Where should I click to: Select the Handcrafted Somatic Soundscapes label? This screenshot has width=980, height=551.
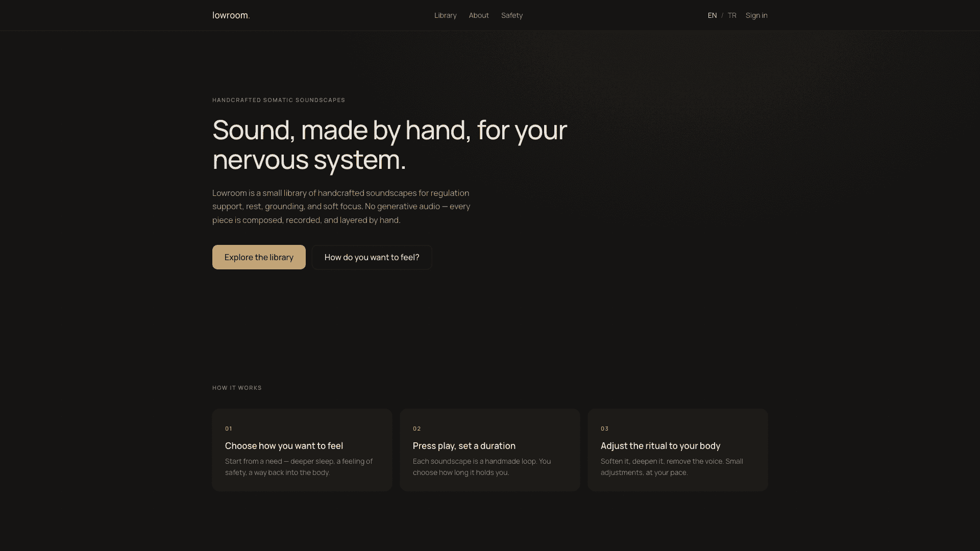[279, 100]
